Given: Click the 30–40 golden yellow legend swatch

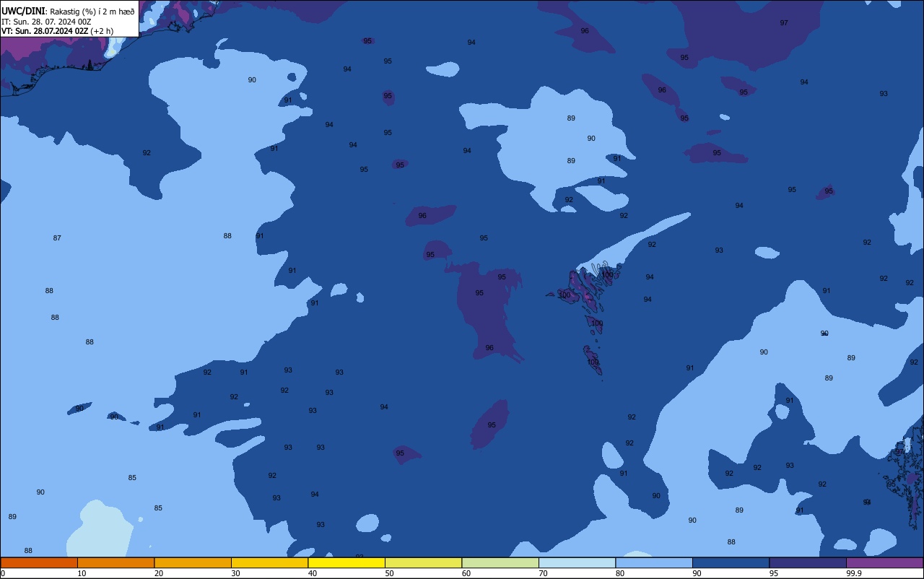Looking at the screenshot, I should coord(269,562).
